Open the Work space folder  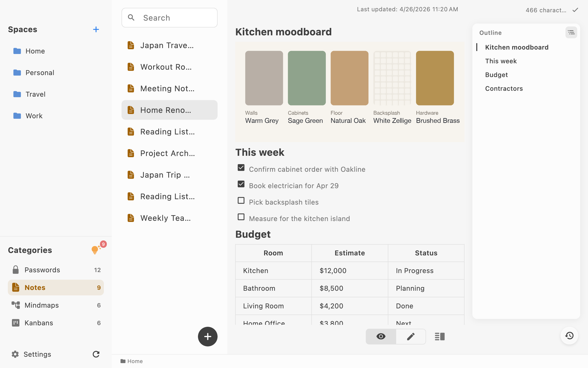56,116
